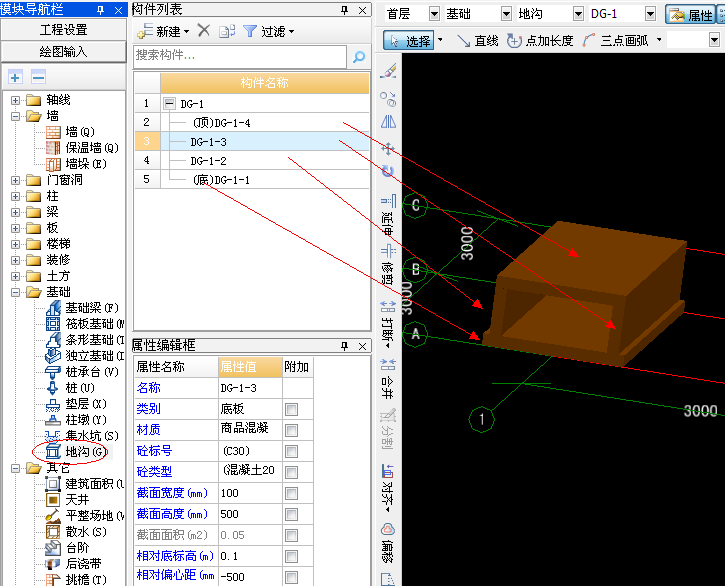
Task: Select 垫层(X) cushion layer item
Action: point(76,404)
